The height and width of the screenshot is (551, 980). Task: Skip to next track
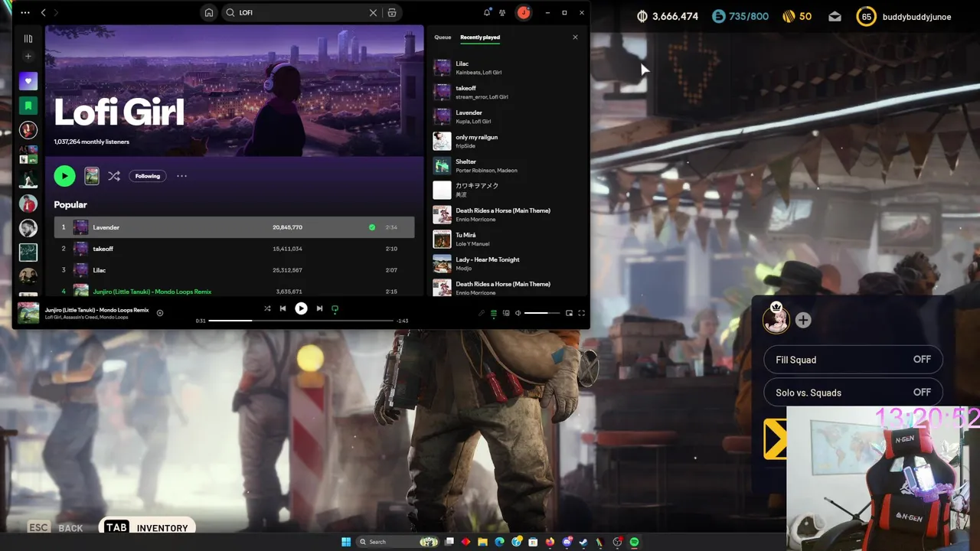tap(319, 308)
